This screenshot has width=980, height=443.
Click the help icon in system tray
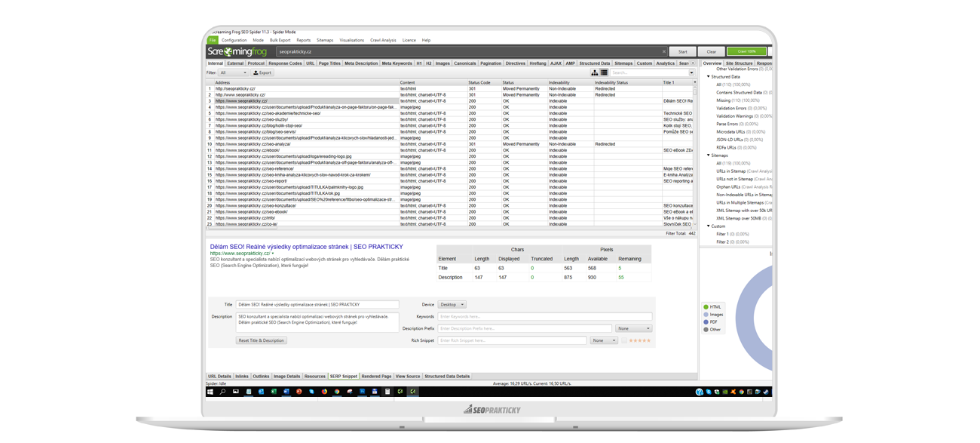pyautogui.click(x=700, y=392)
